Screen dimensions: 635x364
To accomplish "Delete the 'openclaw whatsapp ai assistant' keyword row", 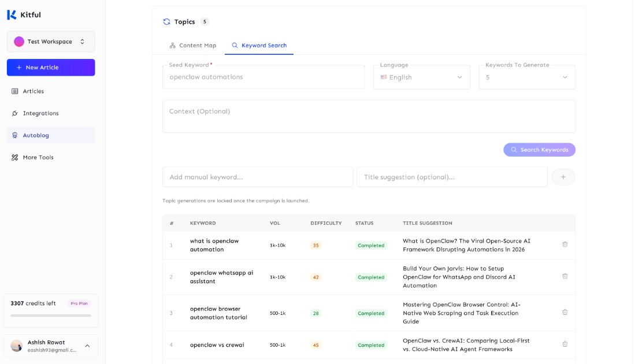I will click(565, 276).
